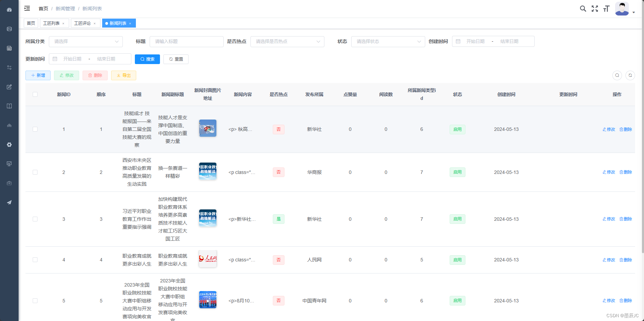Go to 首页 in breadcrumb

(x=43, y=9)
